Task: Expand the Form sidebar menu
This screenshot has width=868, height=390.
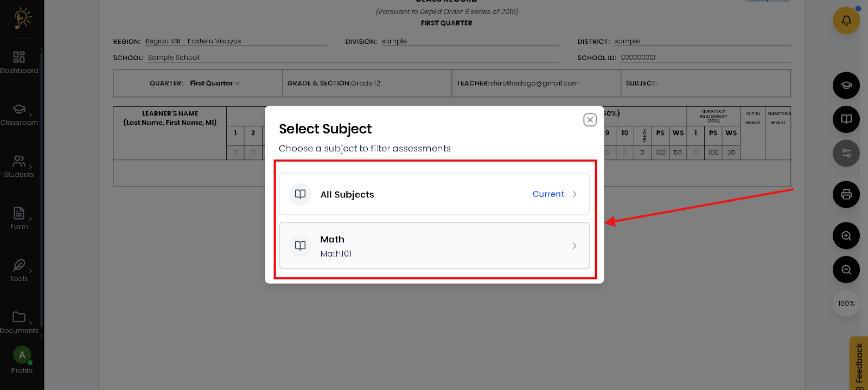Action: tap(20, 219)
